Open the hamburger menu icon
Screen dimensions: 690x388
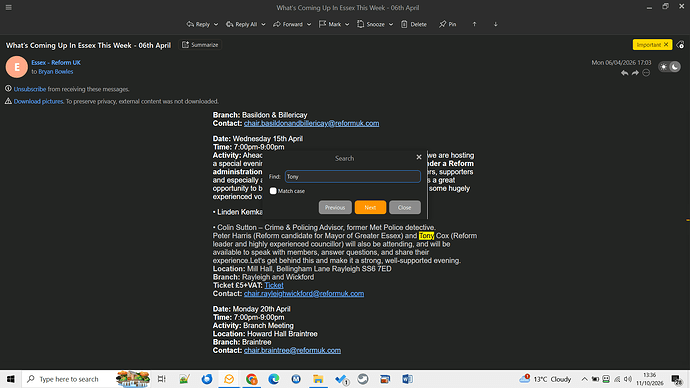[x=8, y=7]
